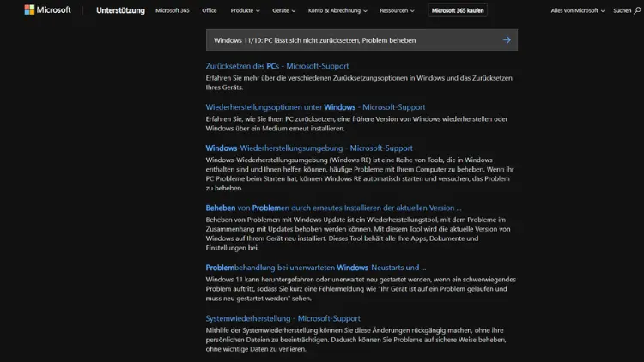
Task: Click text 'Erfahren Sie, wie Sie Ihren PC'
Action: pyautogui.click(x=357, y=124)
